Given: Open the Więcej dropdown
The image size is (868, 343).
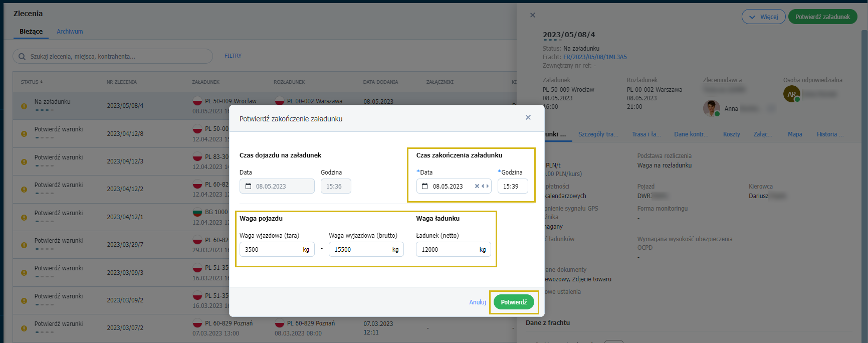Looking at the screenshot, I should click(x=764, y=17).
